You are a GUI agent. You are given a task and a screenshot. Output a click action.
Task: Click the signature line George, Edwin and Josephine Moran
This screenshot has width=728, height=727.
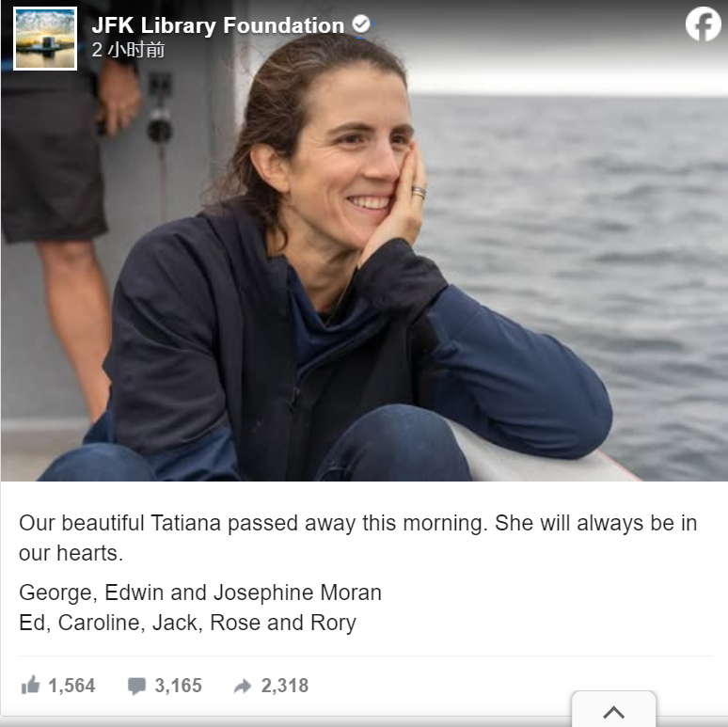click(x=200, y=593)
